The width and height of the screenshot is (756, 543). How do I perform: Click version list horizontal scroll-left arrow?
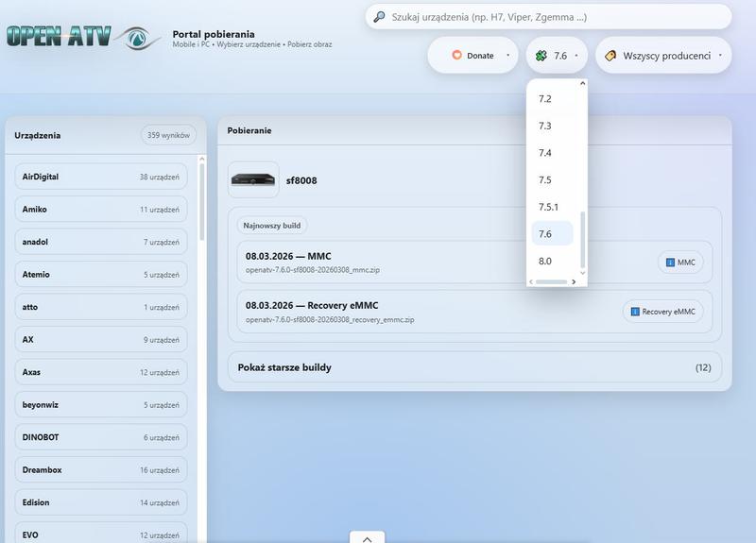click(x=531, y=281)
